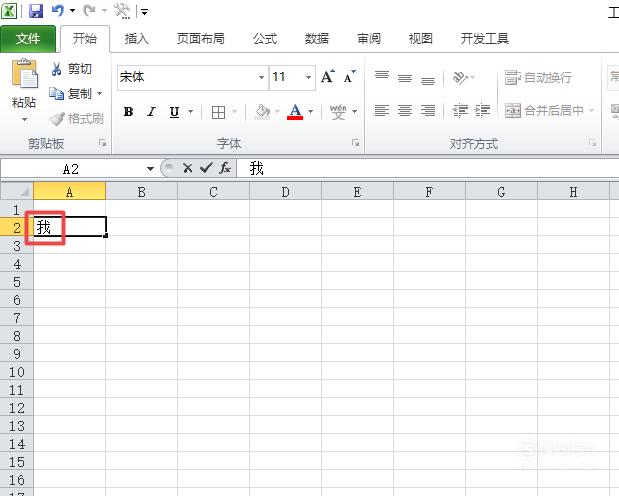619x496 pixels.
Task: Open the Insert Function fx dialog
Action: [225, 169]
